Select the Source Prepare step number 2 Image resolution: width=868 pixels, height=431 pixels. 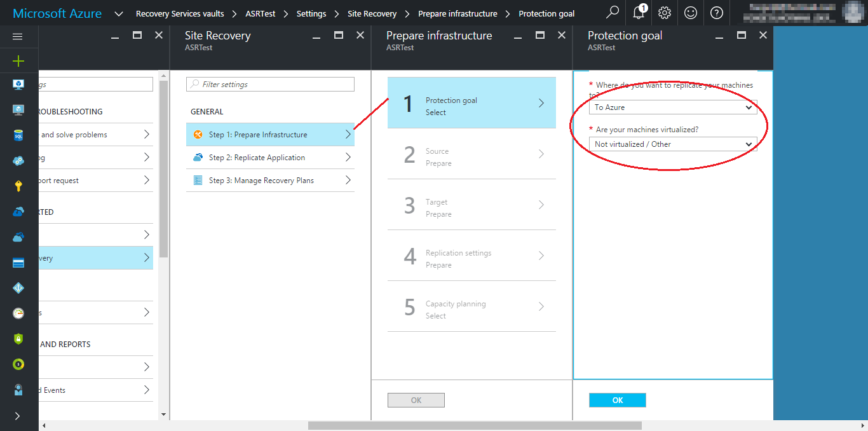[x=471, y=156]
